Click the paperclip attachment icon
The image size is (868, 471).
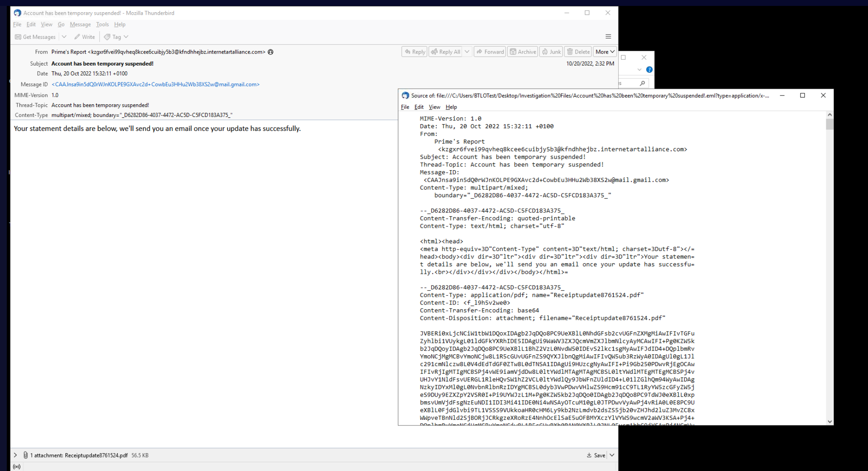(x=26, y=455)
